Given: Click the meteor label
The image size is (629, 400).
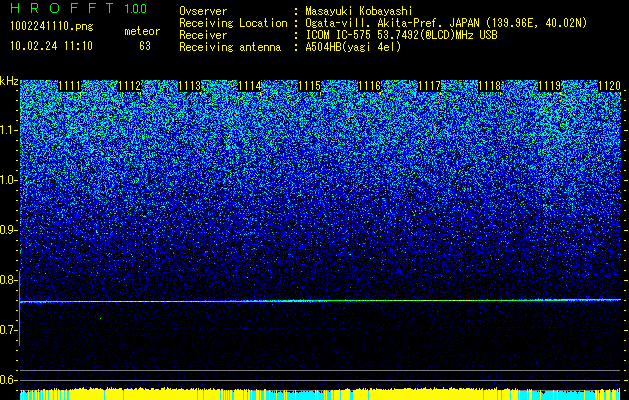Looking at the screenshot, I should click(142, 31).
